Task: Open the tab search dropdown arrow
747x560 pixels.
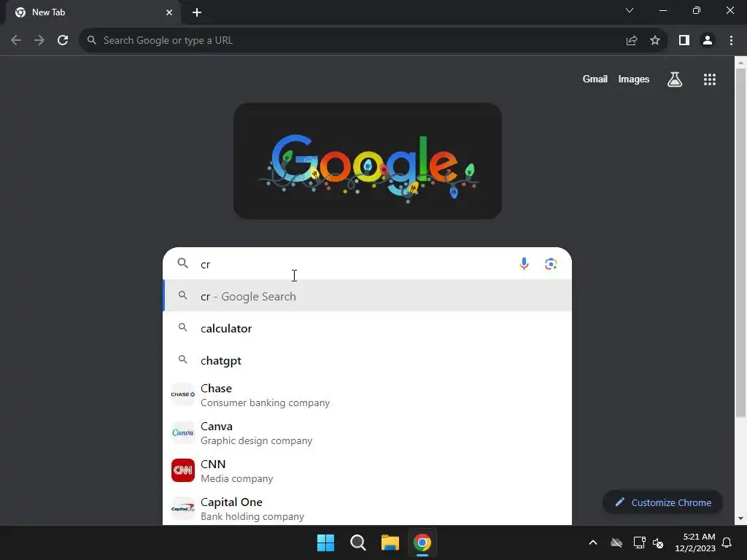Action: click(630, 10)
